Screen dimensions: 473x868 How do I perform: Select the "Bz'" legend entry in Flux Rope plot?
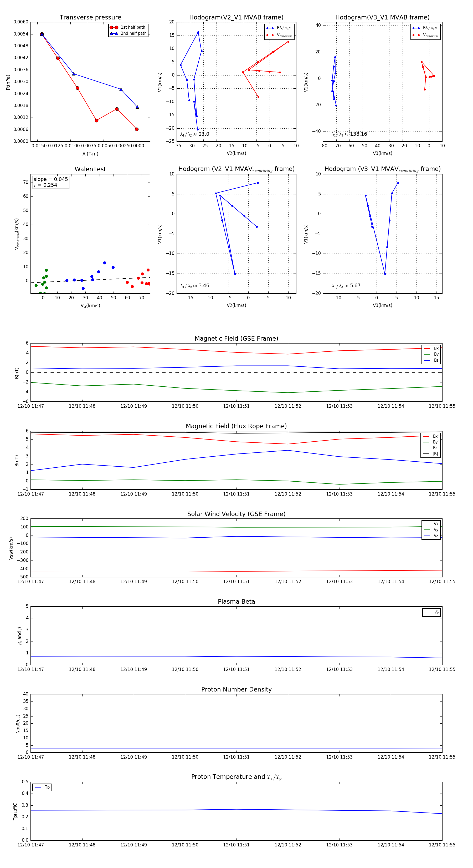[431, 448]
